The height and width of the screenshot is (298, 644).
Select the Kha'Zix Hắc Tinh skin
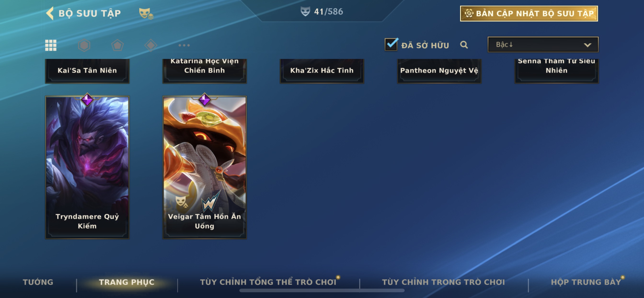click(x=322, y=71)
